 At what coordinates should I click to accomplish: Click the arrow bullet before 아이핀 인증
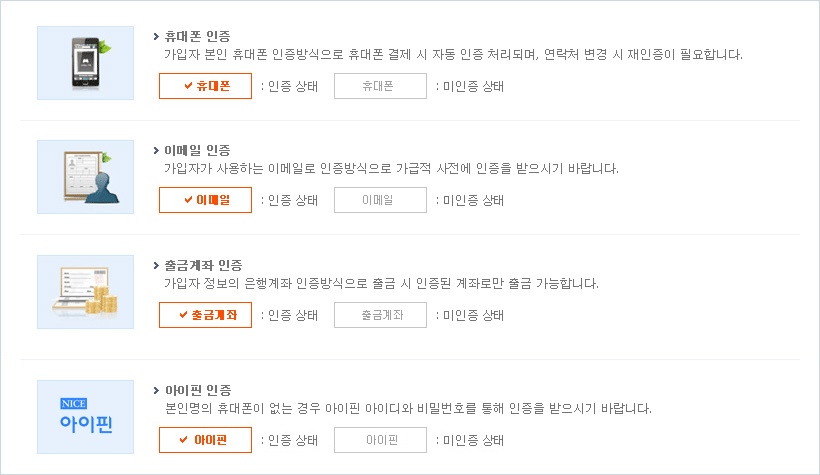tap(156, 390)
